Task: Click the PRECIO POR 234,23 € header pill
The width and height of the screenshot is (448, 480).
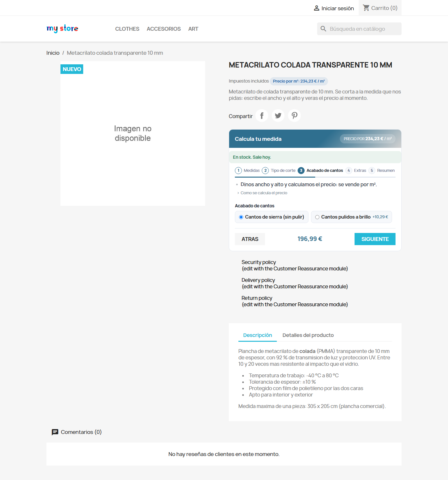Action: tap(368, 139)
